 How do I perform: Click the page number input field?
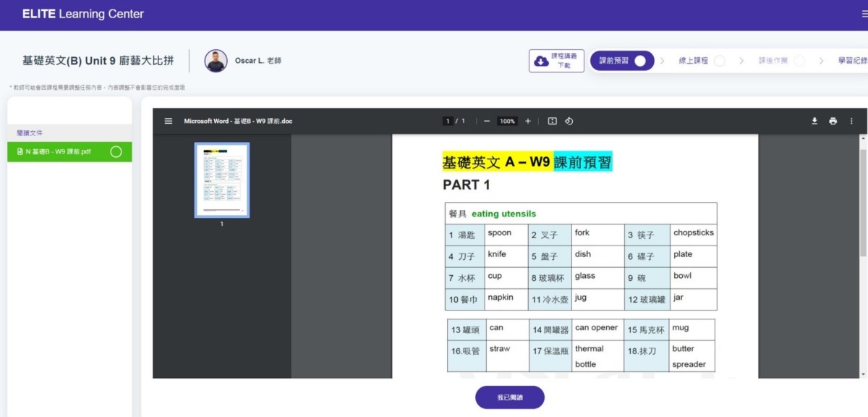point(448,121)
